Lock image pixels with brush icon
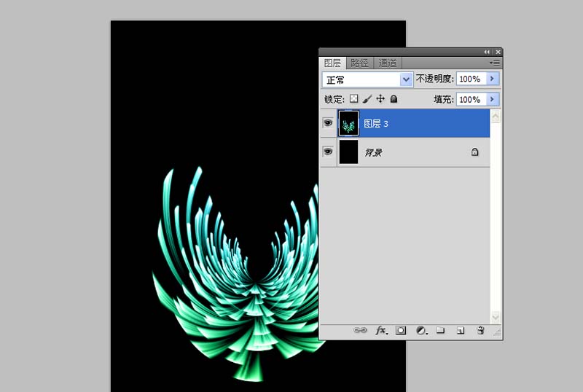583x392 pixels. (x=367, y=98)
